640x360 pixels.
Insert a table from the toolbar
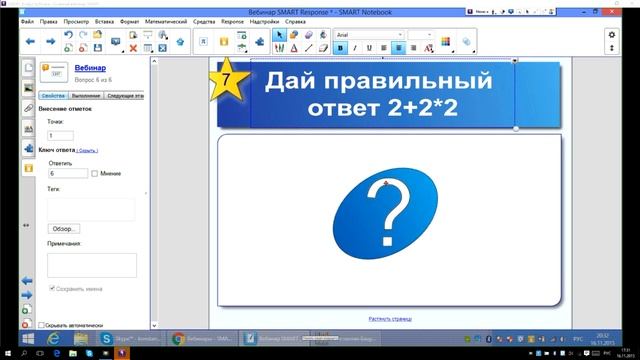click(148, 48)
